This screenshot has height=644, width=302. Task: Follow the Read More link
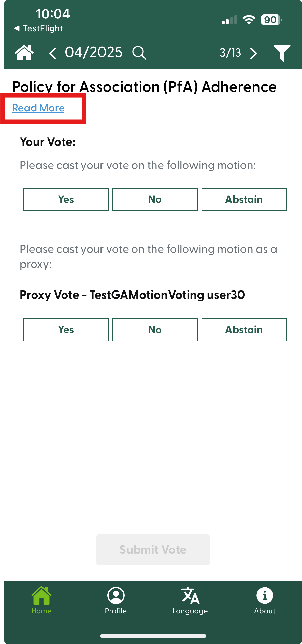click(x=38, y=108)
